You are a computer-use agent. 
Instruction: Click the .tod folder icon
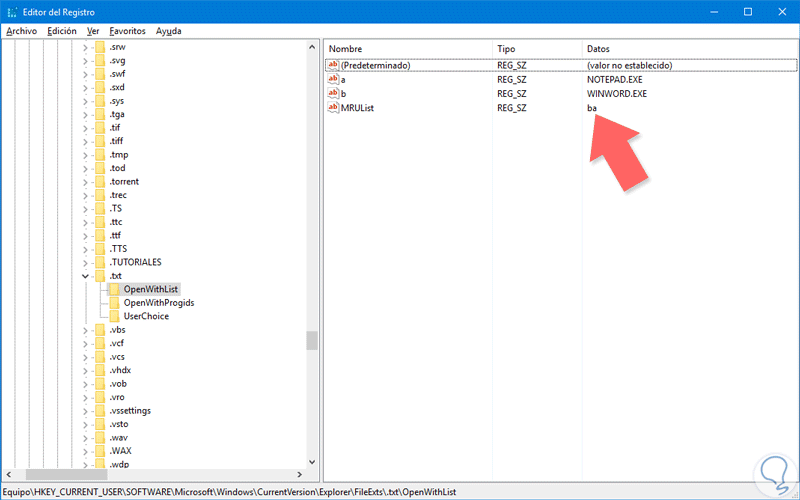click(x=99, y=168)
